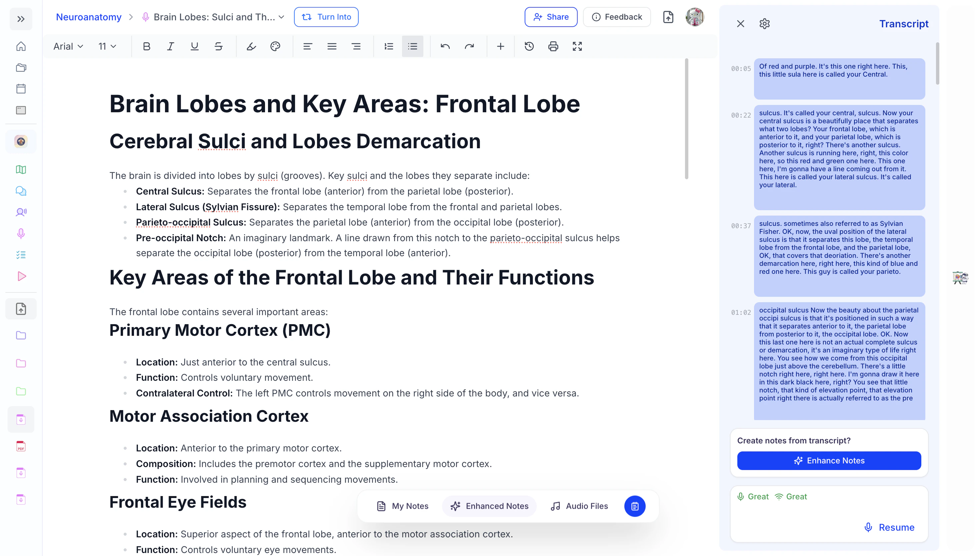Click the undo arrow
This screenshot has height=556, width=980.
(445, 46)
